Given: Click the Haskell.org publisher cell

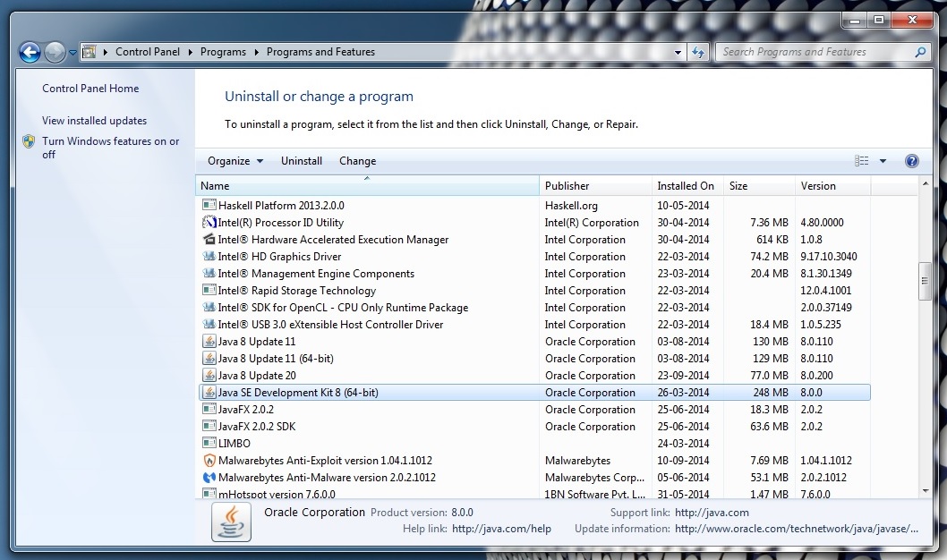Looking at the screenshot, I should 571,205.
